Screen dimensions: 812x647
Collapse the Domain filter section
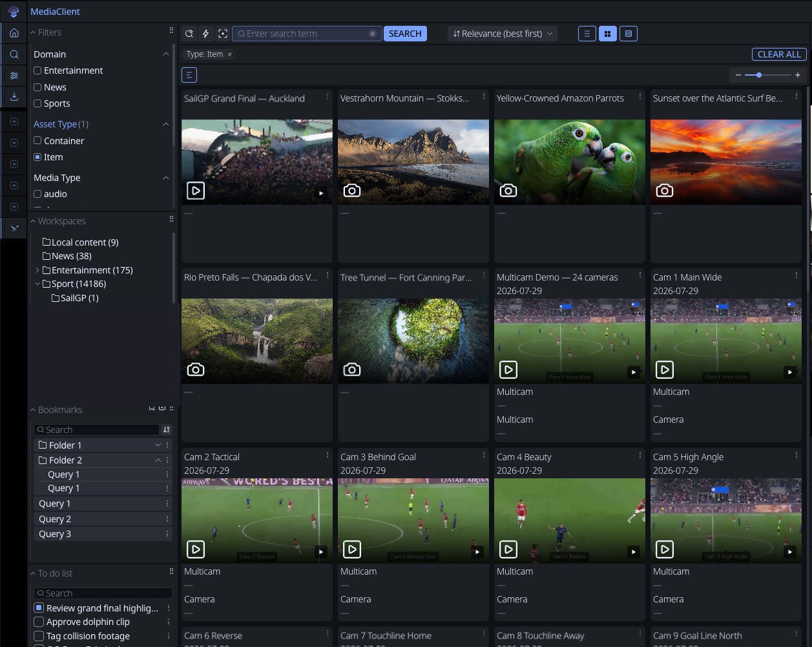166,54
